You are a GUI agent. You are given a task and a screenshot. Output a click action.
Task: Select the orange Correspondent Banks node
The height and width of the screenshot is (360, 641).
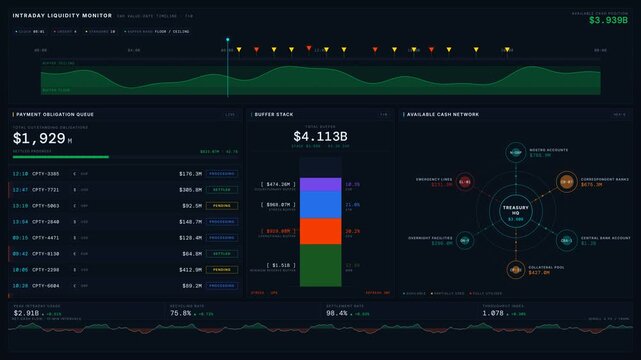pos(567,182)
